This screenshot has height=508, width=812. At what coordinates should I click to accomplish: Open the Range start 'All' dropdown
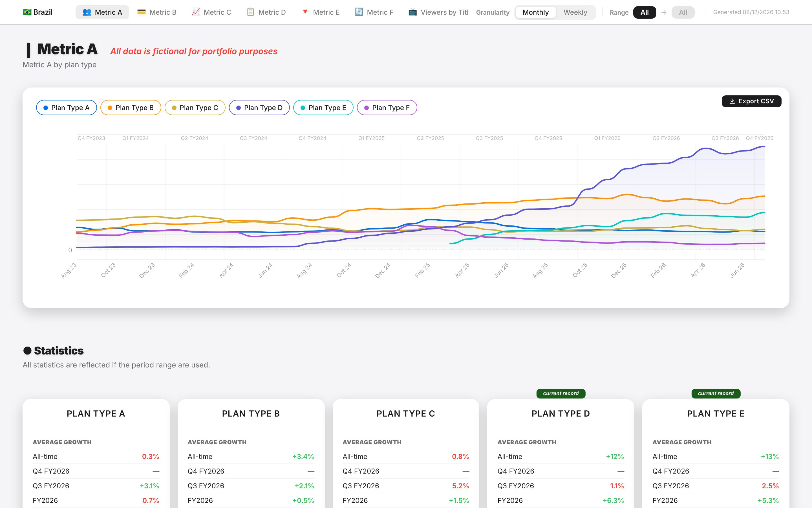coord(645,12)
